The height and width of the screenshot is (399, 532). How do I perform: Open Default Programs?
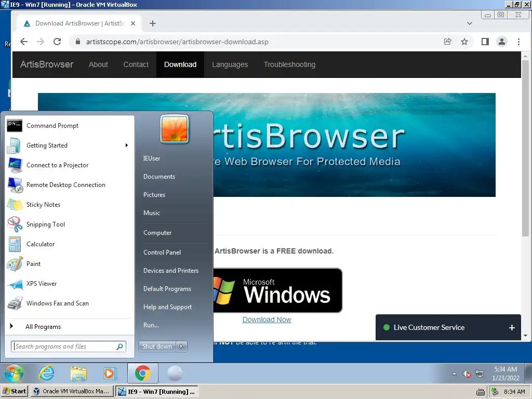167,289
